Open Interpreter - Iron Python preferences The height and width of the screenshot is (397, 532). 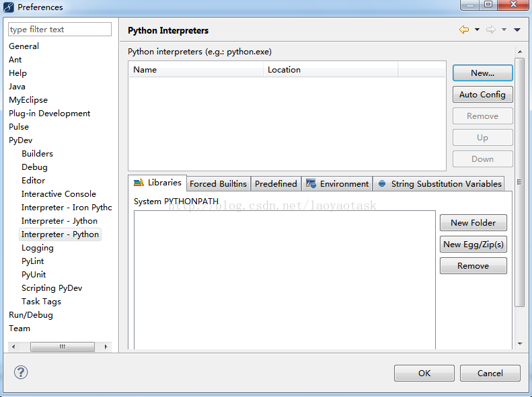pos(67,208)
